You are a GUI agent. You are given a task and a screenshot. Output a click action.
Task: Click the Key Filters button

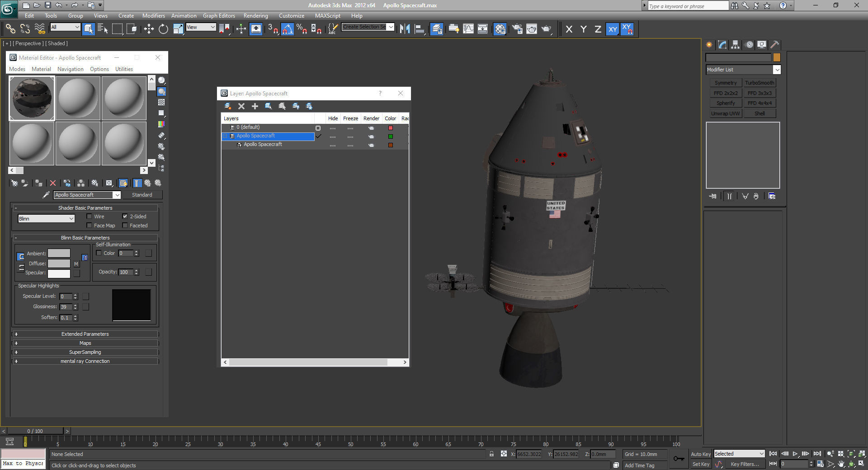pos(745,464)
